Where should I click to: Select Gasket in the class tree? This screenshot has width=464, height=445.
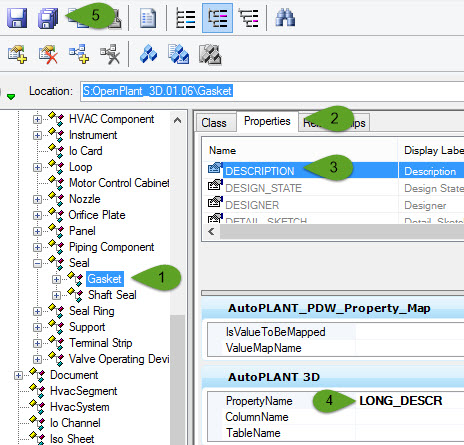click(x=105, y=279)
